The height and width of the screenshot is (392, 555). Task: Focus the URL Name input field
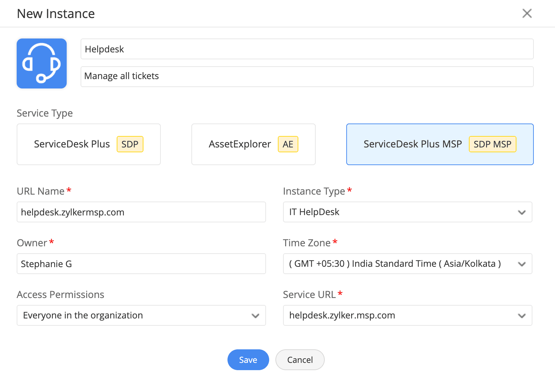click(141, 212)
